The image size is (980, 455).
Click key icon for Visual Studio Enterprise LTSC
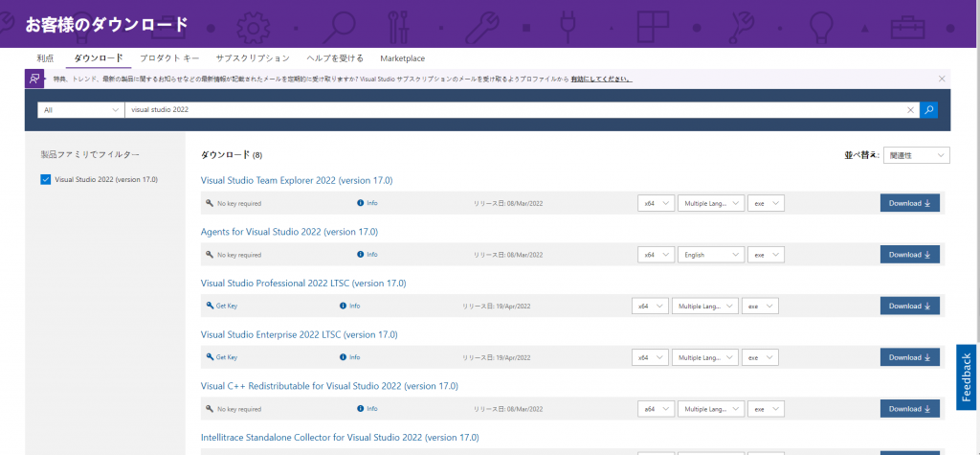click(x=210, y=357)
